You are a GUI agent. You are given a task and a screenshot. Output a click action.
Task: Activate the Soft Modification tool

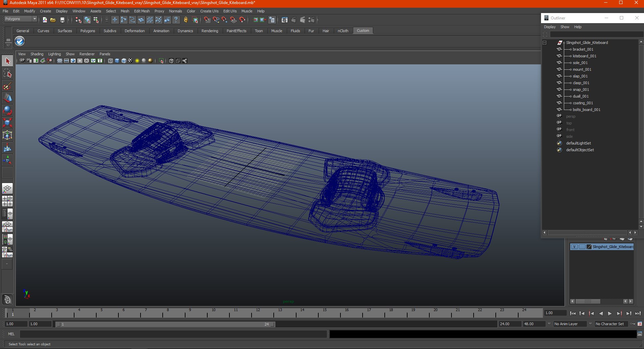coord(7,148)
